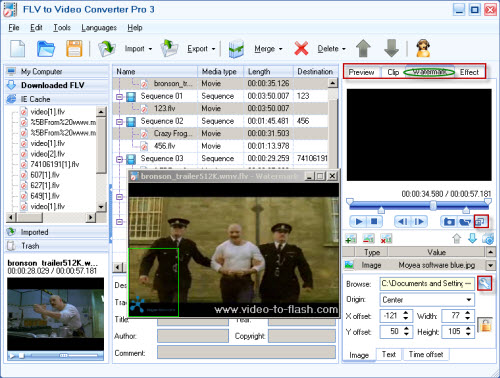Select the 123.flv movie row
Image resolution: width=500 pixels, height=378 pixels.
pyautogui.click(x=220, y=108)
